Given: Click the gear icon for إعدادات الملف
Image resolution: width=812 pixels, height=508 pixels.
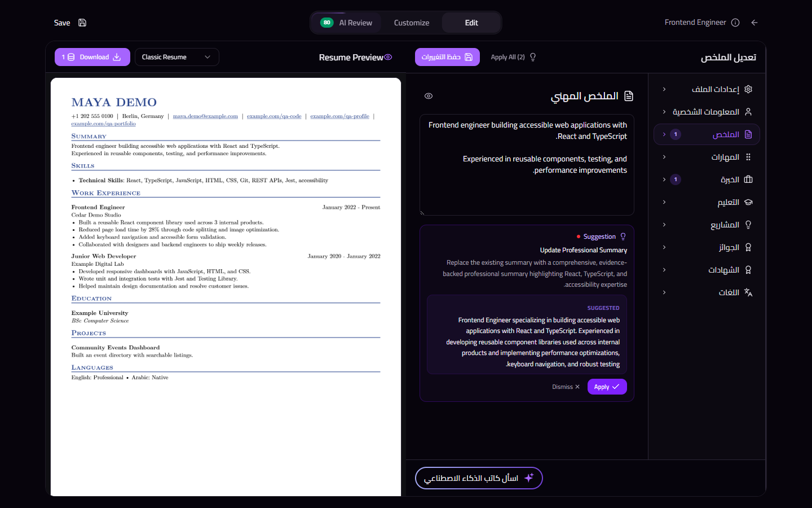Looking at the screenshot, I should pos(748,89).
